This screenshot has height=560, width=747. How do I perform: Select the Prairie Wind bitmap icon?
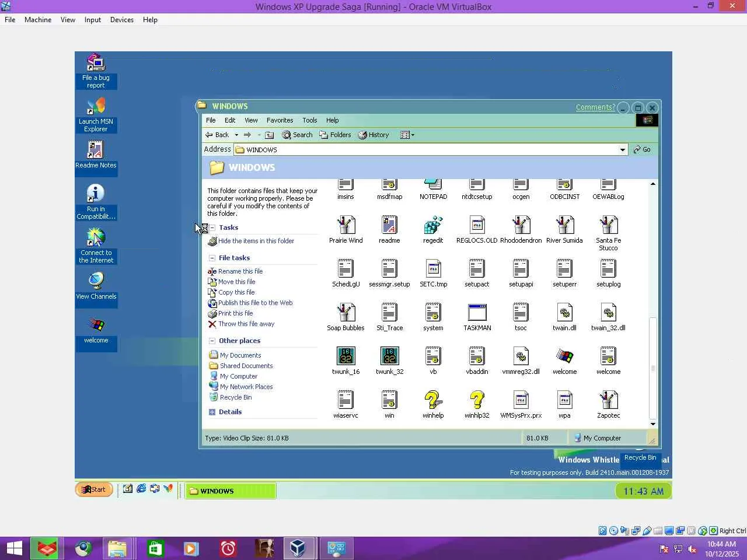pos(345,225)
